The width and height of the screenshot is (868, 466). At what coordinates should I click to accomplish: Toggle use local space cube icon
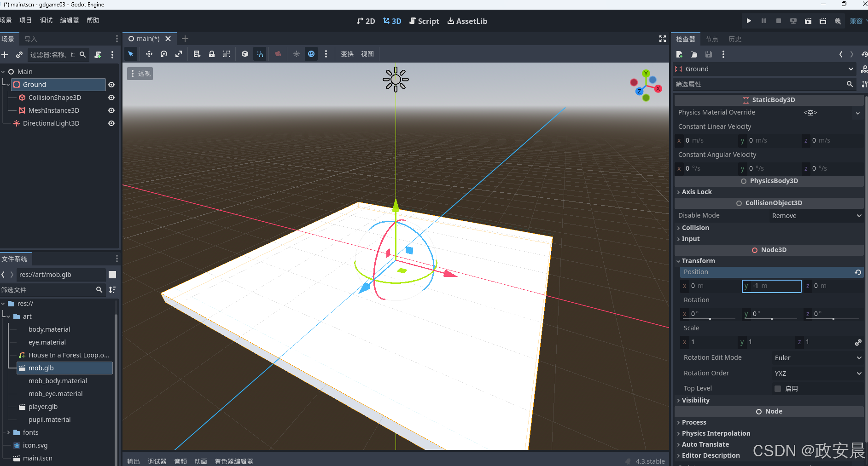pos(245,54)
